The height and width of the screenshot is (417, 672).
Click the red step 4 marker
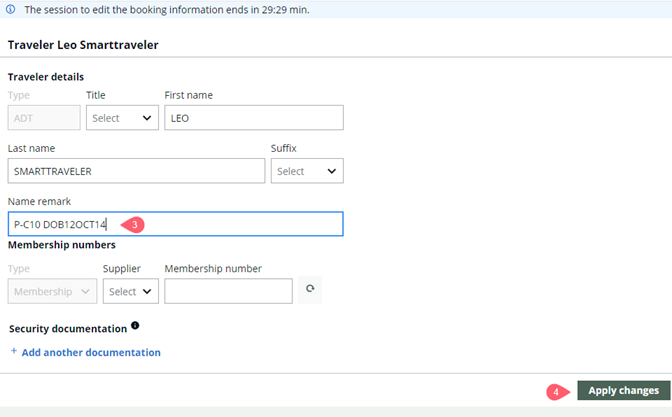click(558, 391)
